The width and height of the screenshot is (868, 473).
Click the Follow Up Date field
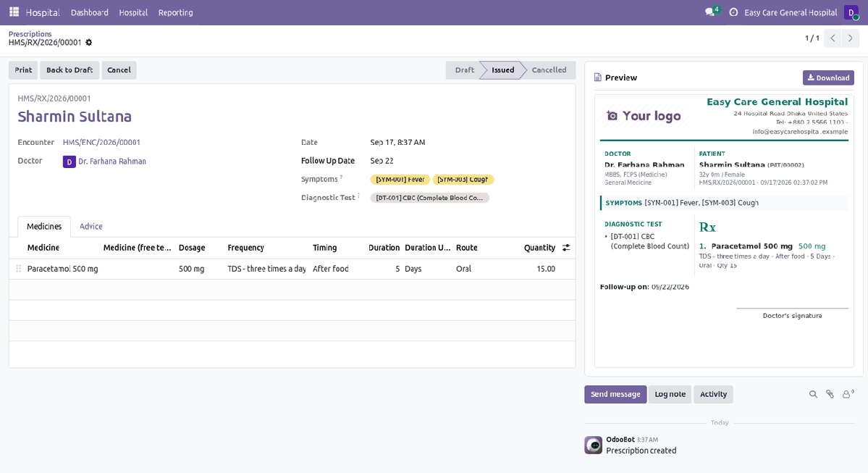468,161
